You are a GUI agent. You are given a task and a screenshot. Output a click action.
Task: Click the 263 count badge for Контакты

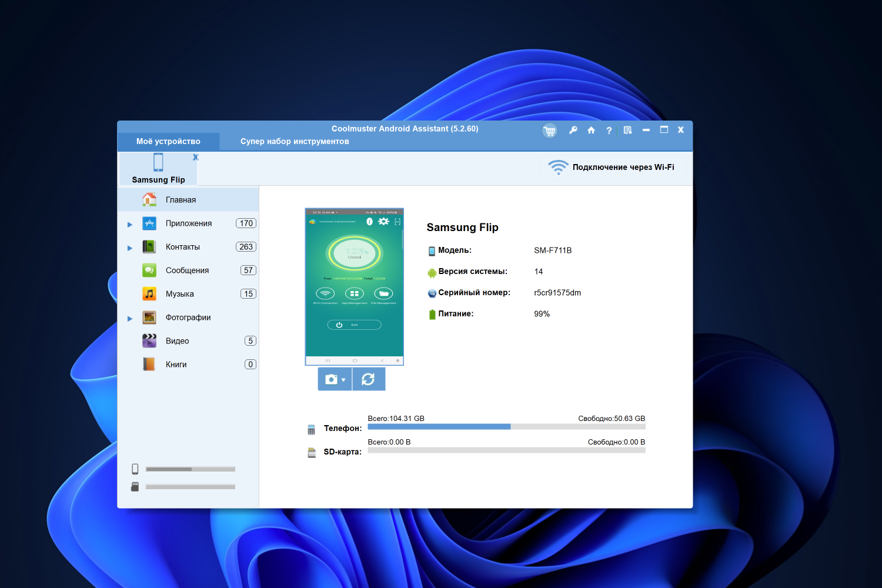click(x=246, y=247)
